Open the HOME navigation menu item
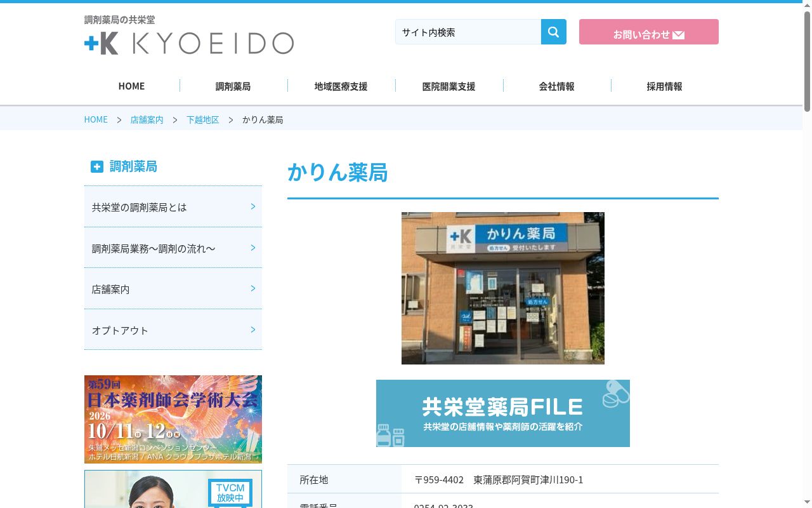The width and height of the screenshot is (812, 508). [x=131, y=86]
